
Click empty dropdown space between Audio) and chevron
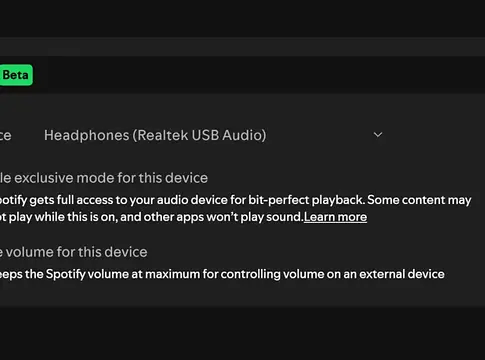tap(319, 135)
